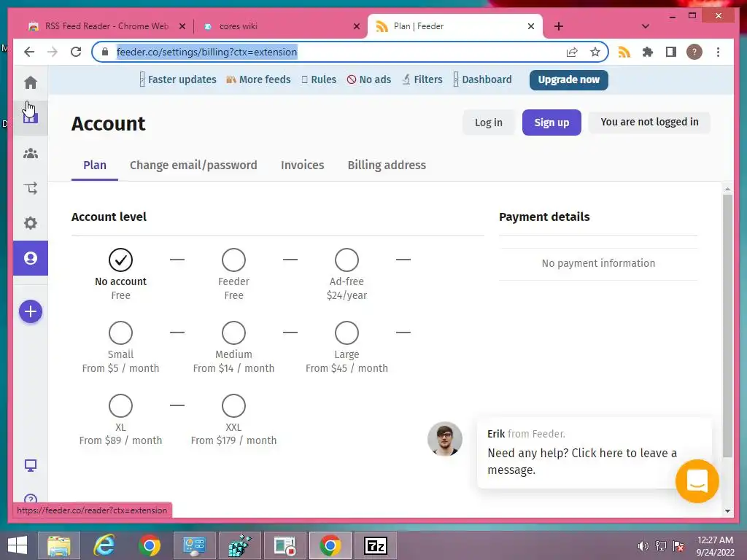Open the team members icon in sidebar
This screenshot has height=560, width=747.
point(31,153)
